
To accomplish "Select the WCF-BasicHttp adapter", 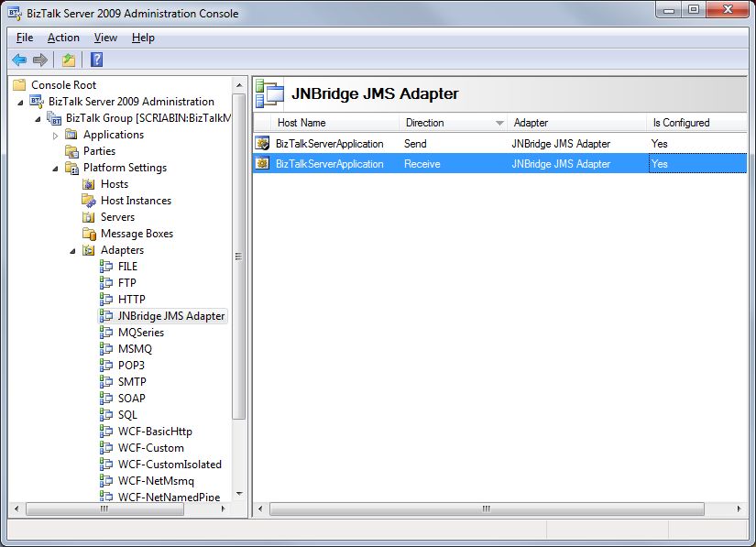I will (155, 432).
